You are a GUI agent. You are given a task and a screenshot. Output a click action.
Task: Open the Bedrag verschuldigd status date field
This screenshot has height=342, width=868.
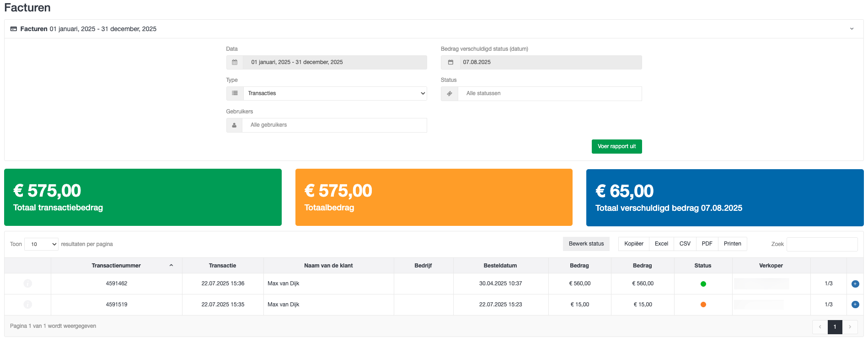[x=550, y=62]
